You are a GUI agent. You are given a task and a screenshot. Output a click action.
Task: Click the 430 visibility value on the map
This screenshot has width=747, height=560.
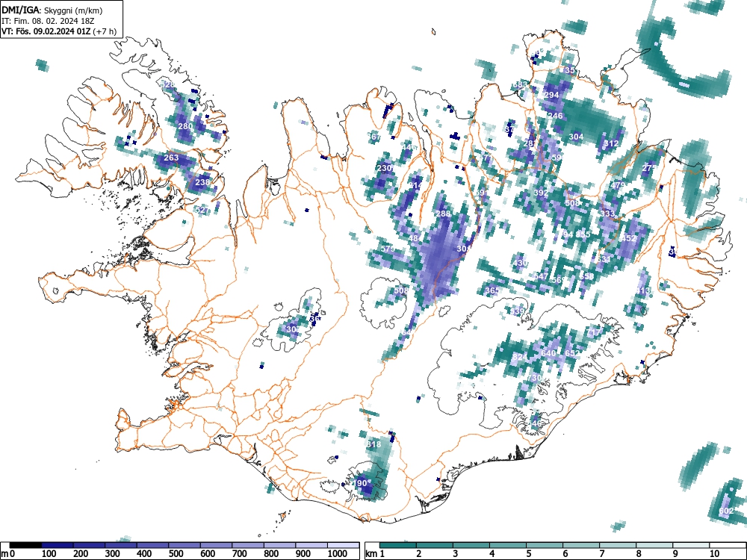[520, 263]
